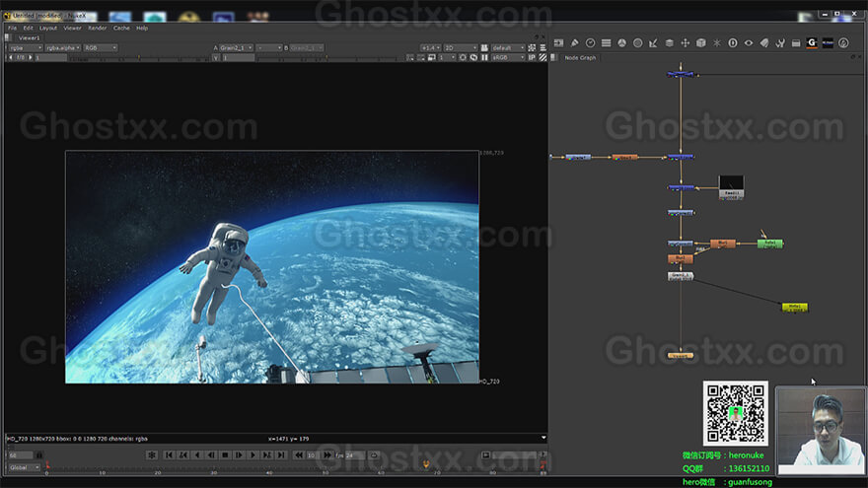Image resolution: width=868 pixels, height=488 pixels.
Task: Open the B input dropdown
Action: coord(307,48)
